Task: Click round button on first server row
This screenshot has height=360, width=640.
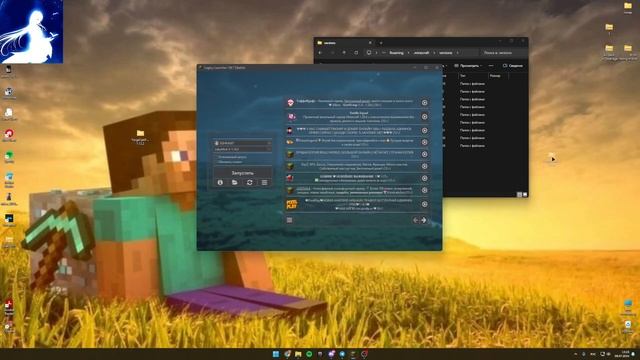Action: pos(424,103)
